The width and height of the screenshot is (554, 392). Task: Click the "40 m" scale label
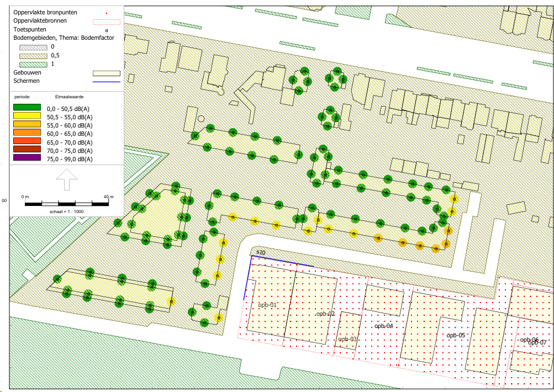click(x=109, y=197)
